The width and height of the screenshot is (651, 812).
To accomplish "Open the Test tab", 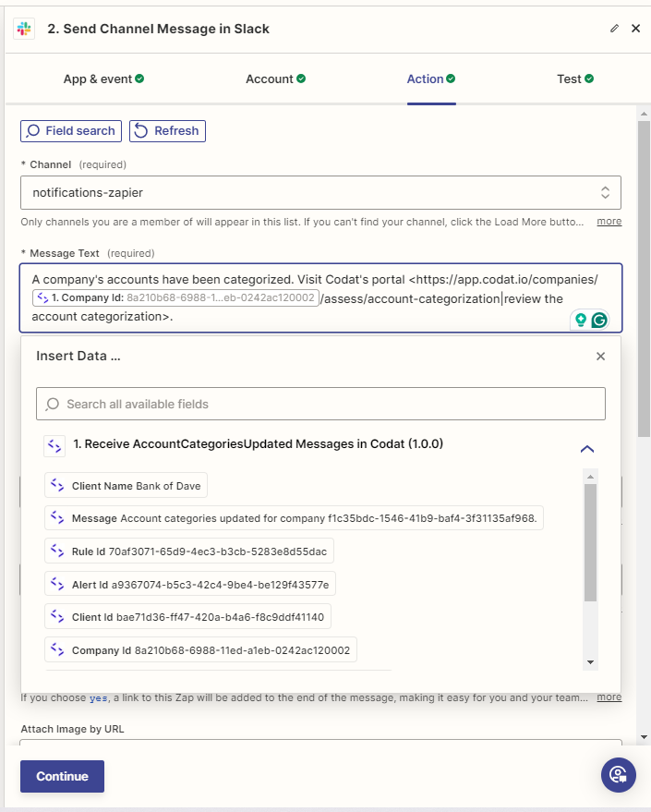I will tap(574, 79).
